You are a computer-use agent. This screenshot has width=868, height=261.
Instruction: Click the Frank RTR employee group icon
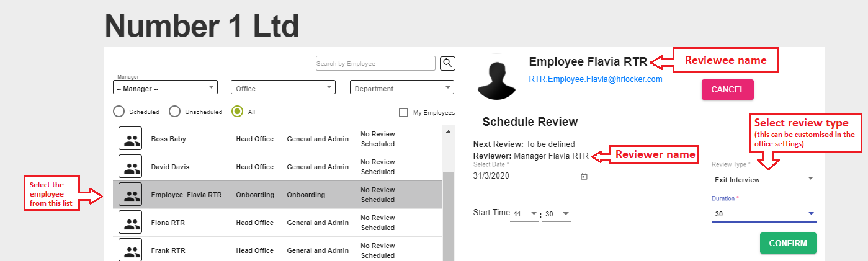point(130,250)
